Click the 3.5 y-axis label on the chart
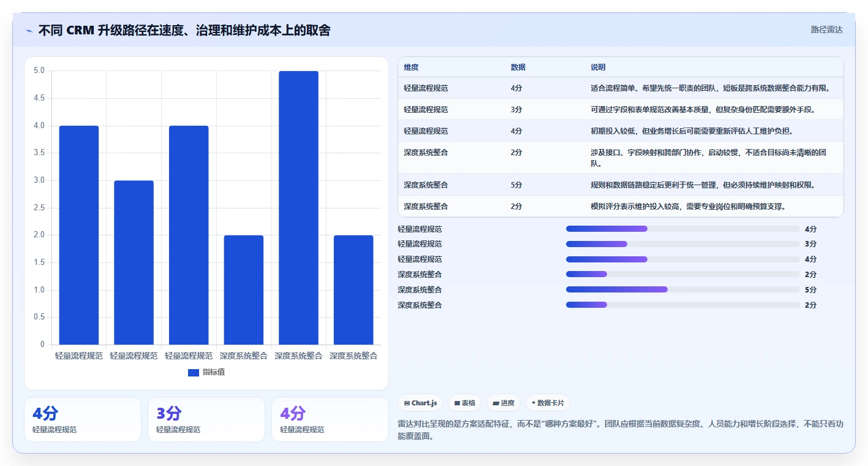Viewport: 868px width, 466px height. point(39,153)
